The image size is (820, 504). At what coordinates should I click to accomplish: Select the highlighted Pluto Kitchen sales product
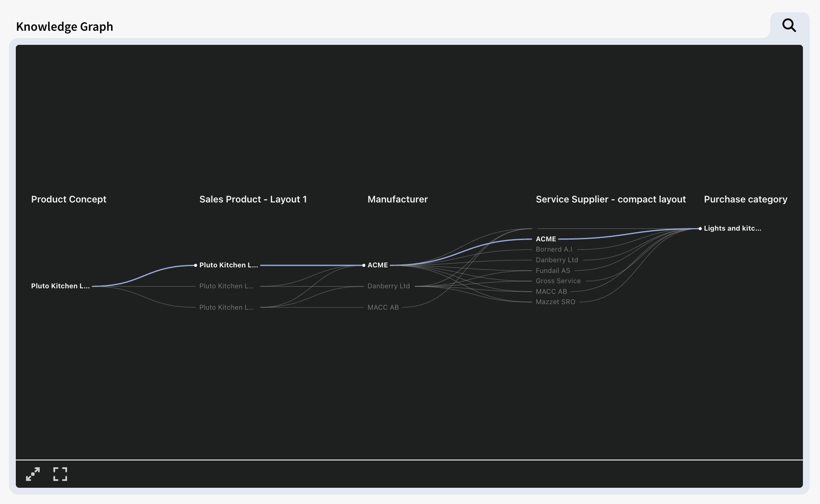click(x=228, y=265)
